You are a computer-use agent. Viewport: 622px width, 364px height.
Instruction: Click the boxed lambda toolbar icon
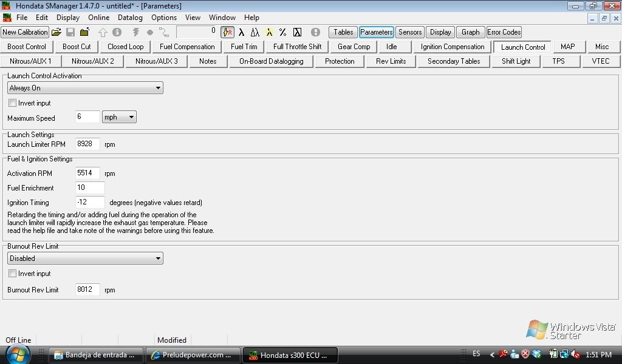pos(297,32)
